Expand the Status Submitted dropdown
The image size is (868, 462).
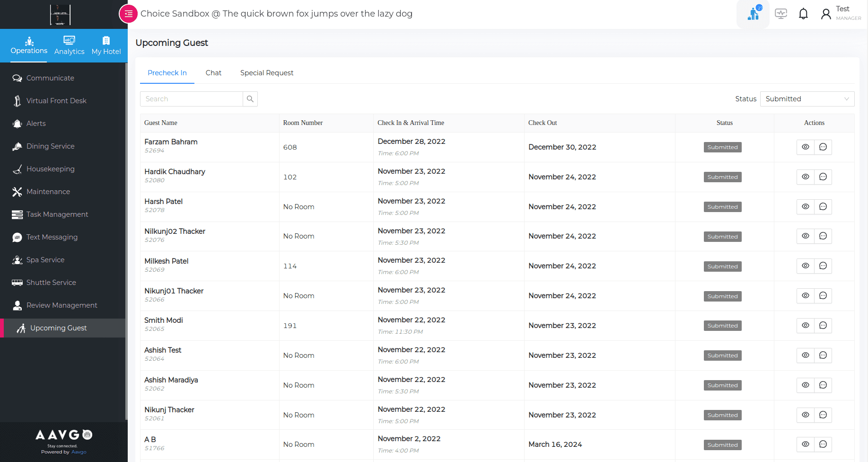807,99
